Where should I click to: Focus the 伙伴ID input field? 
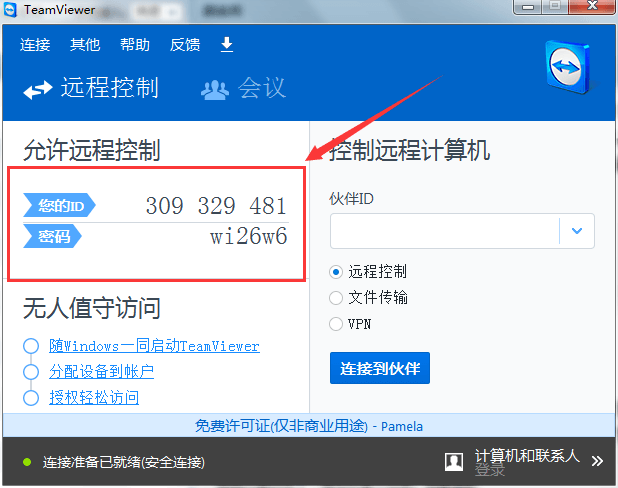tap(445, 231)
